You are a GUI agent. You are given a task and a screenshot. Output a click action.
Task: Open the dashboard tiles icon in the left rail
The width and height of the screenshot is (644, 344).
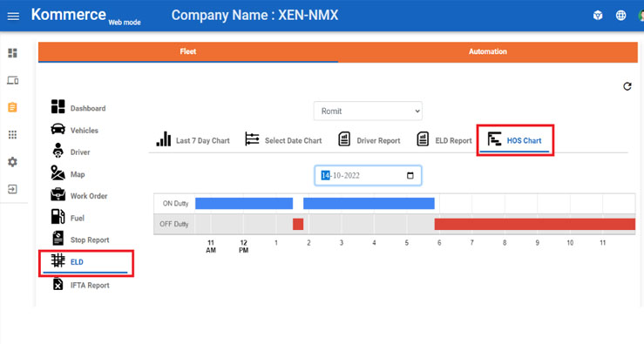point(13,53)
